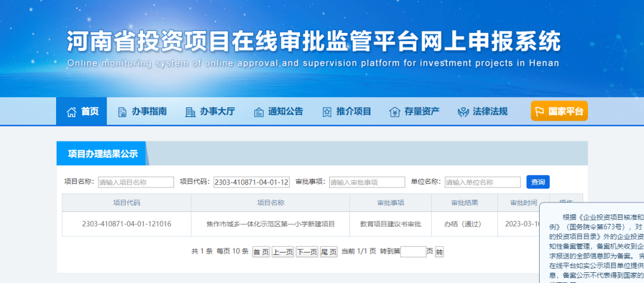Click the 推介项目 star icon
Viewport: 644px width, 283px height.
327,112
